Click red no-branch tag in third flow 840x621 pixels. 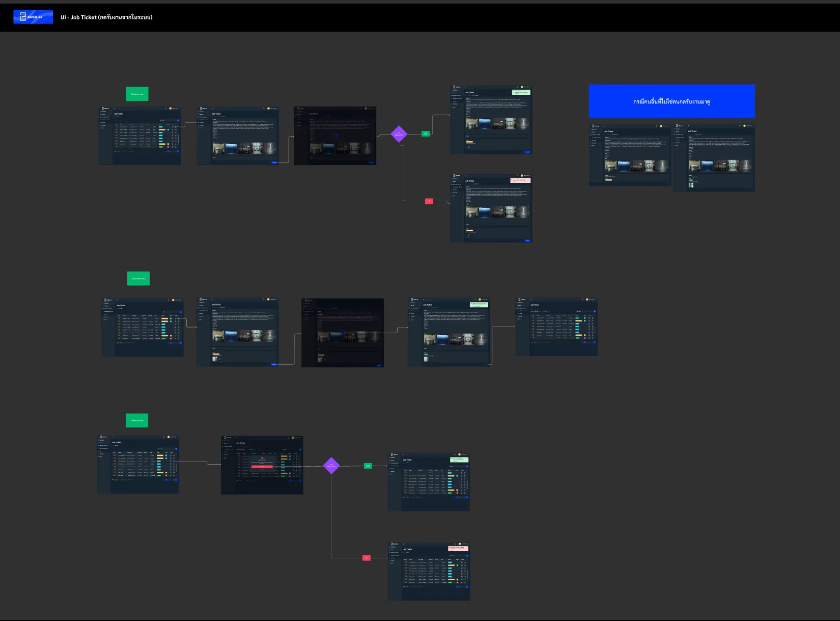click(x=367, y=558)
